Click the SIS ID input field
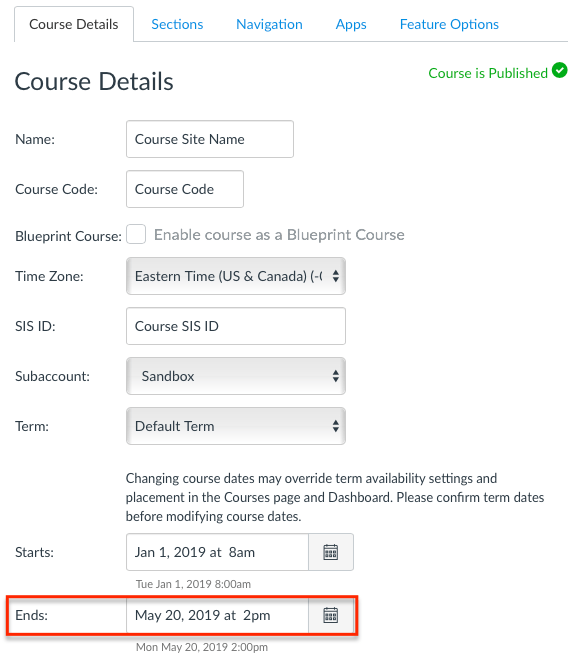 [x=236, y=326]
